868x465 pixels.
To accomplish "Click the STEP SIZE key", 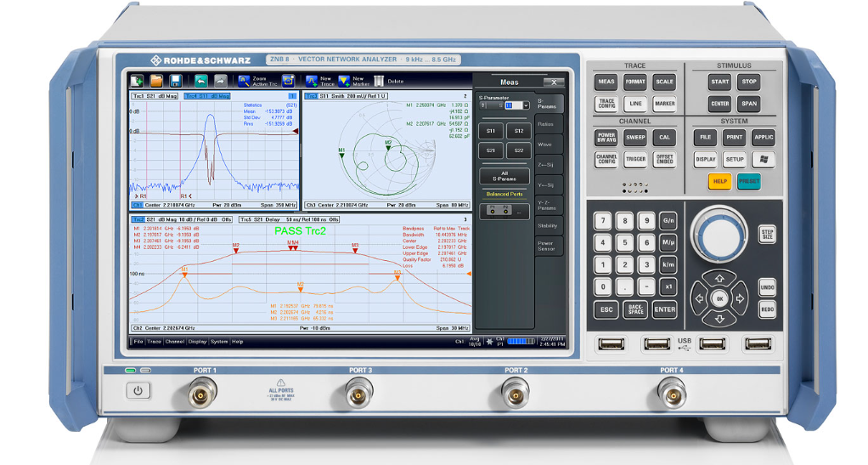I will [x=767, y=234].
